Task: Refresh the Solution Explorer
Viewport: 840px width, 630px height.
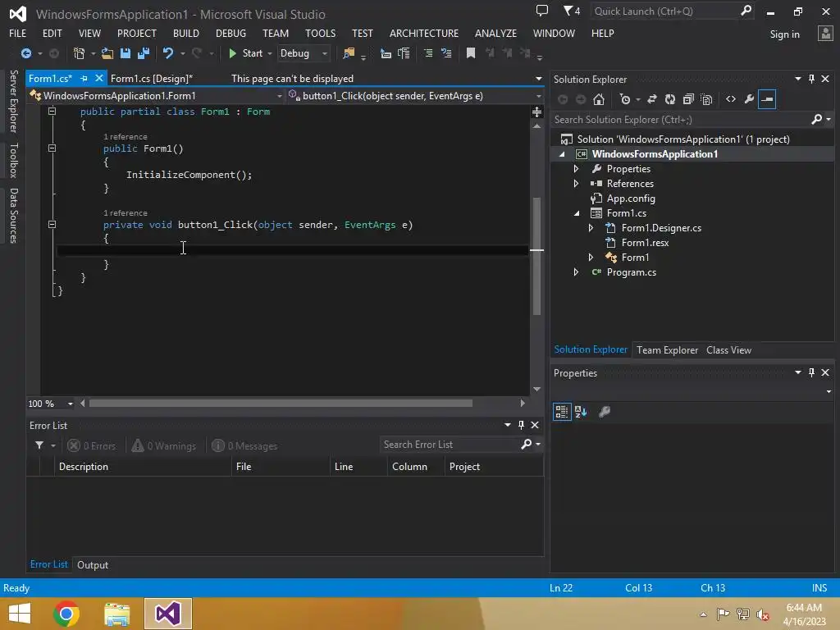Action: tap(670, 99)
